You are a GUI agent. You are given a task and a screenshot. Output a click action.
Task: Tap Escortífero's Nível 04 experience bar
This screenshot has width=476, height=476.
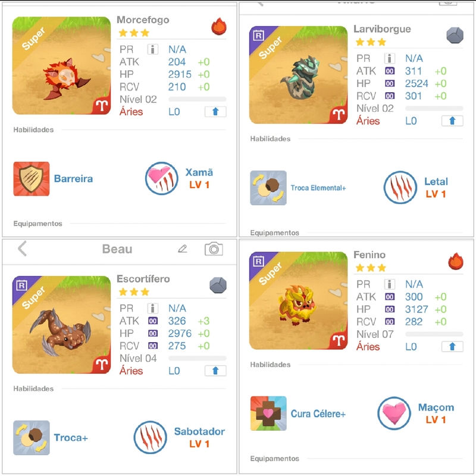tap(198, 358)
